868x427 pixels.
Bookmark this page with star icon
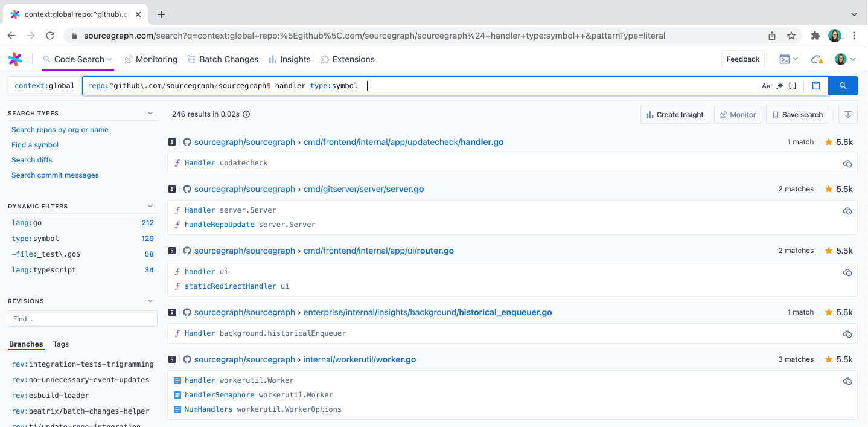(791, 36)
